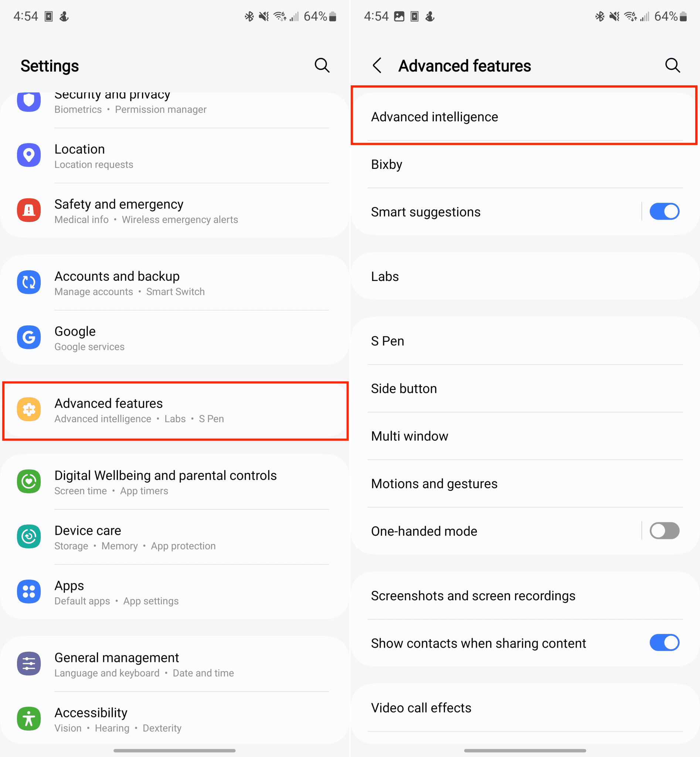Tap the blue Google G icon
This screenshot has width=700, height=757.
pyautogui.click(x=29, y=337)
